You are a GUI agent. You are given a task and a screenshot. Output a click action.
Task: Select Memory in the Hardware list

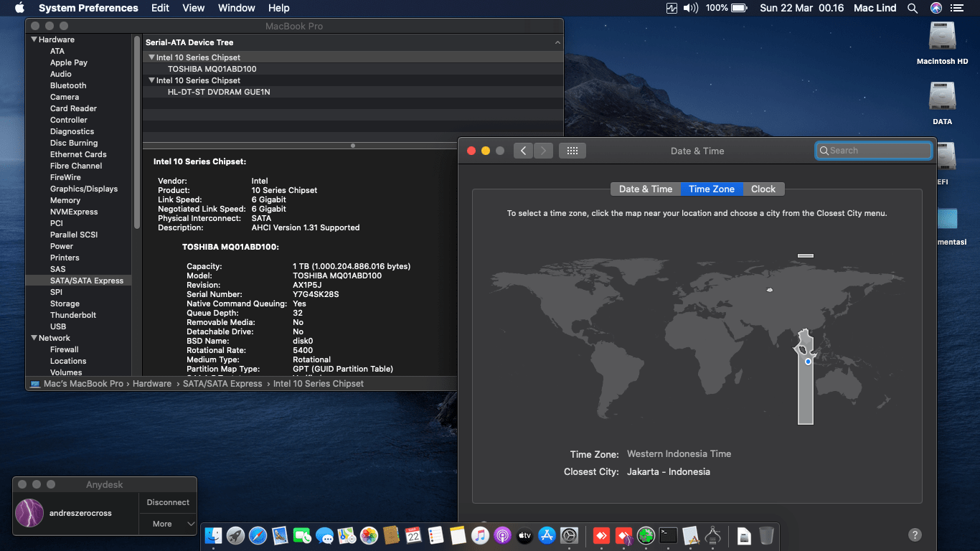click(65, 200)
